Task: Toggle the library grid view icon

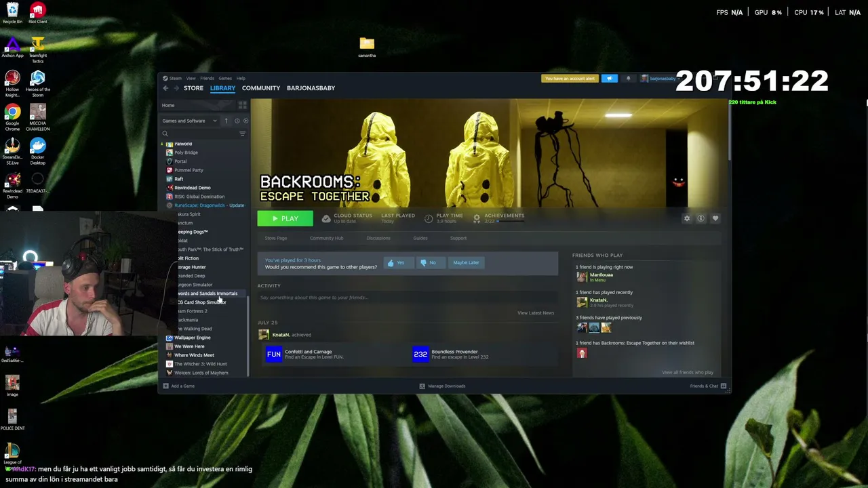Action: (x=242, y=105)
